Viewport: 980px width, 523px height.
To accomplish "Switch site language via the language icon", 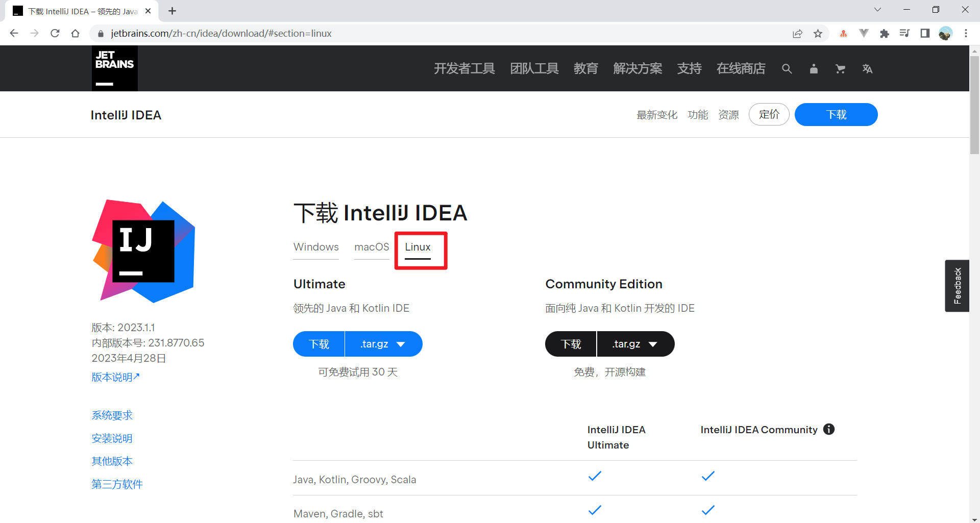I will [868, 68].
